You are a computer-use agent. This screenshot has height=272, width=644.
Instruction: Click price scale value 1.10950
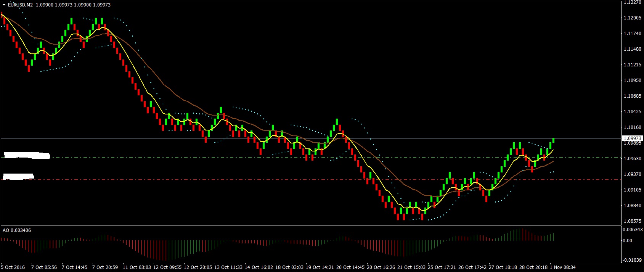click(x=633, y=80)
